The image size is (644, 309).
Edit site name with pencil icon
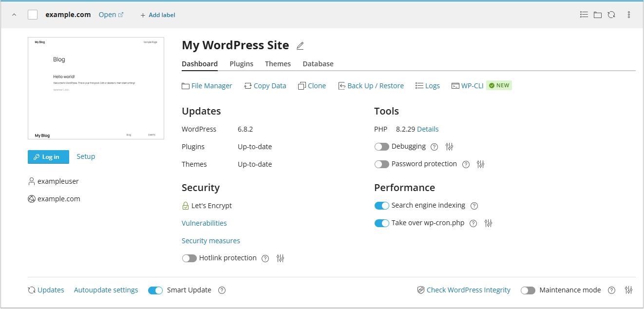[300, 46]
